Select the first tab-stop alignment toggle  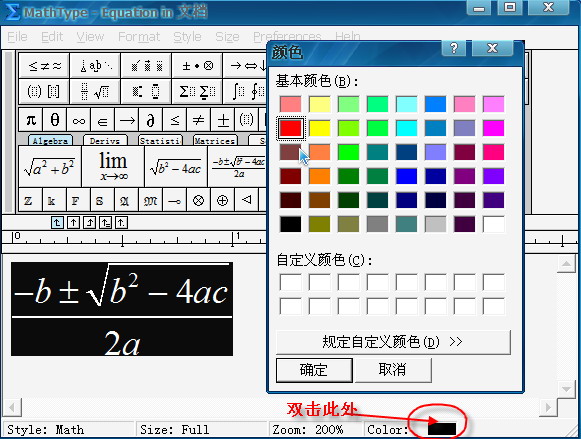click(57, 223)
